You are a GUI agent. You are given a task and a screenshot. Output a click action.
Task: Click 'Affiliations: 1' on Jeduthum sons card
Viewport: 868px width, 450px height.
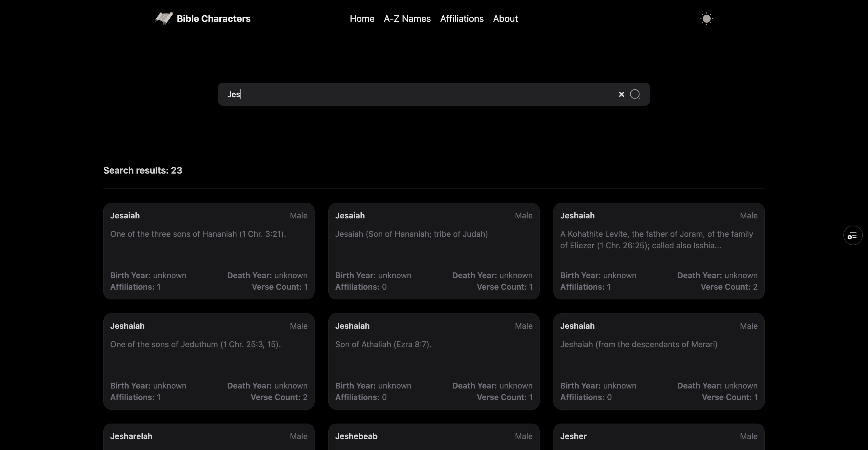[x=135, y=397]
